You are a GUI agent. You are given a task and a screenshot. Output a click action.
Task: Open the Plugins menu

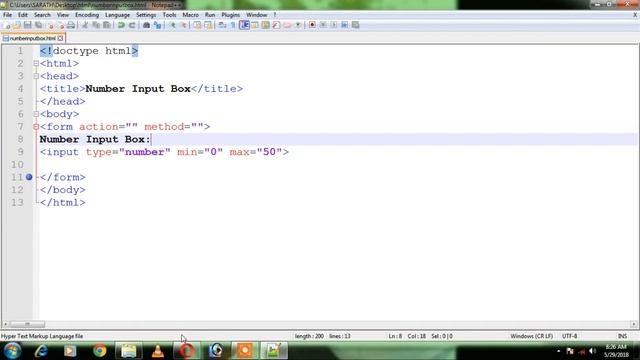click(231, 15)
